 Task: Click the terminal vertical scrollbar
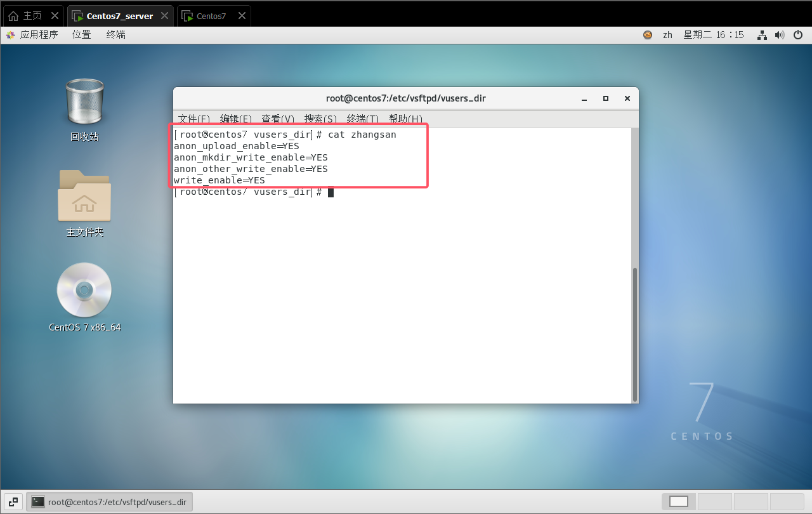tap(635, 333)
